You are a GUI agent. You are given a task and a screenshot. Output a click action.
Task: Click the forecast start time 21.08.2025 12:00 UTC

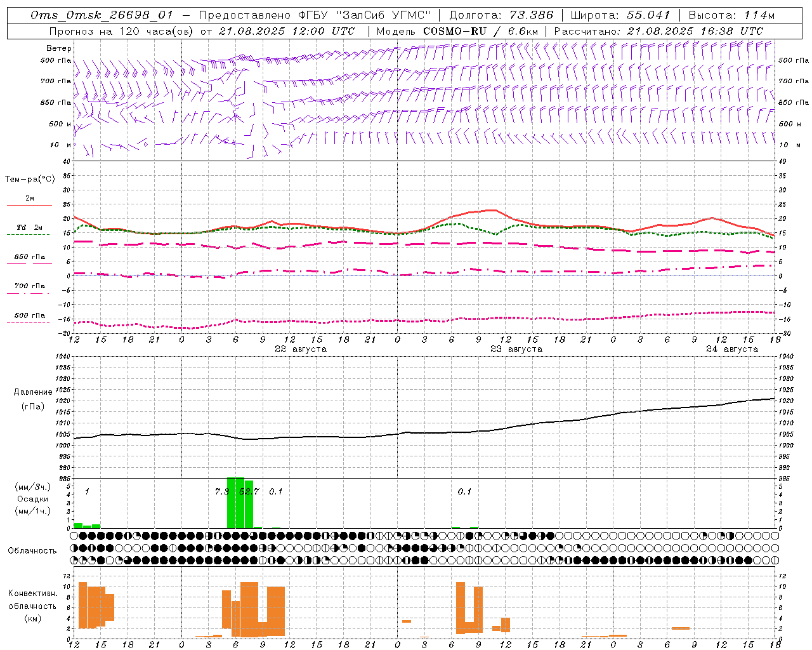pos(287,31)
